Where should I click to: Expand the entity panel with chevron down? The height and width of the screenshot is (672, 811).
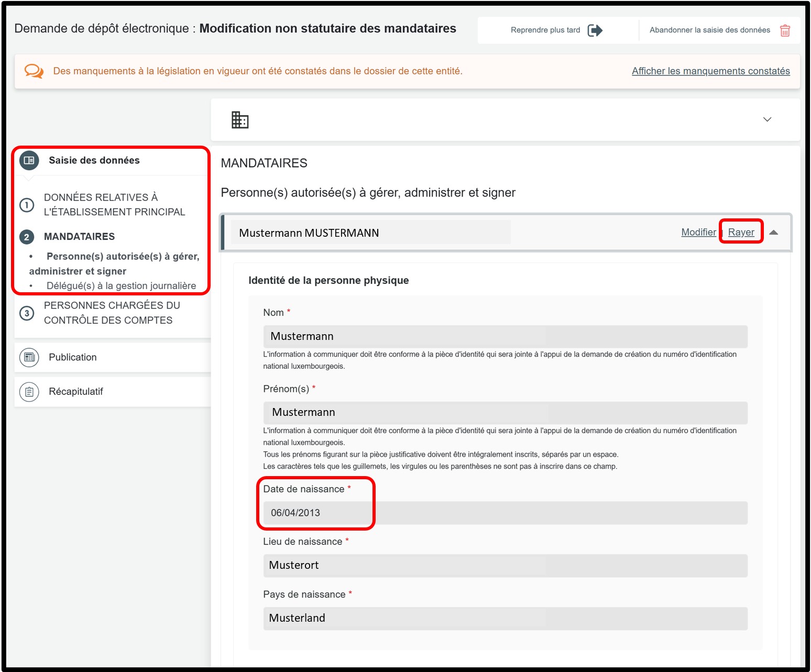pos(767,119)
